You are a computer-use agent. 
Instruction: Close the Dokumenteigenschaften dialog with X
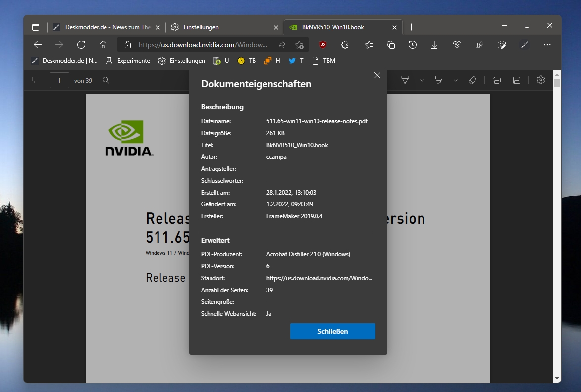point(377,76)
